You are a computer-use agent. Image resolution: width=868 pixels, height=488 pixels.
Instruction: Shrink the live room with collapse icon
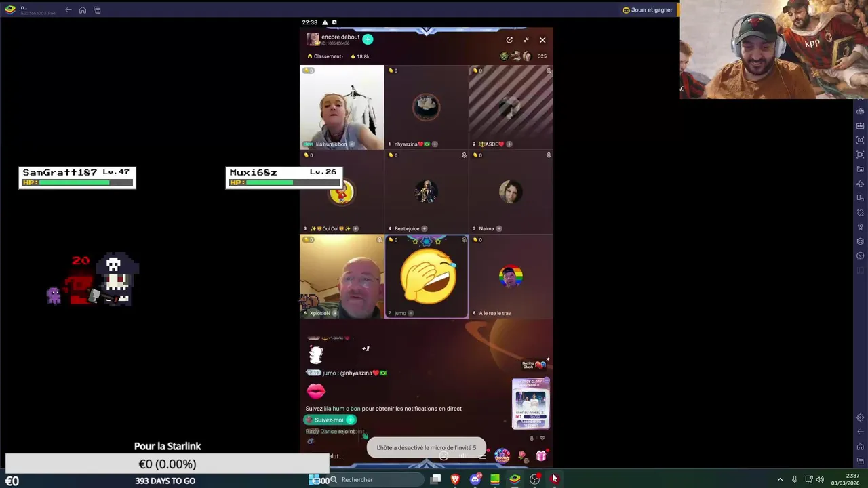tap(526, 40)
